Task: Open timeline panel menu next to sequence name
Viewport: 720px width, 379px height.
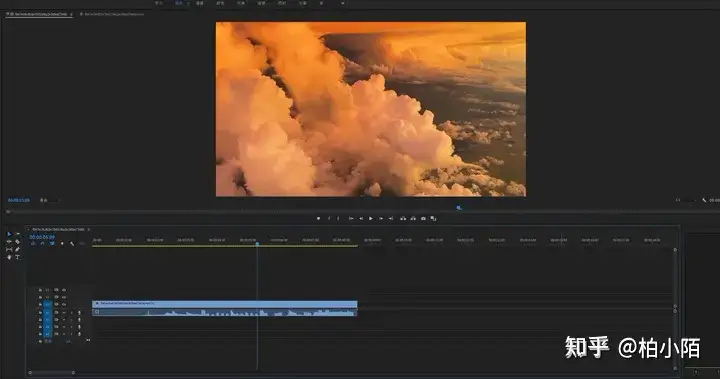Action: (x=88, y=229)
